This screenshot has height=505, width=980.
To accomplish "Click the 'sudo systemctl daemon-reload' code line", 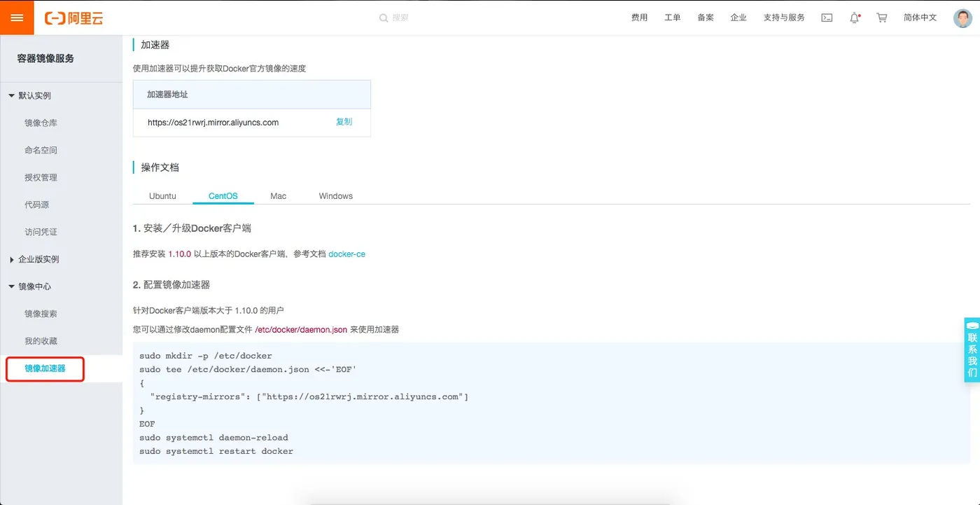I will [x=213, y=438].
